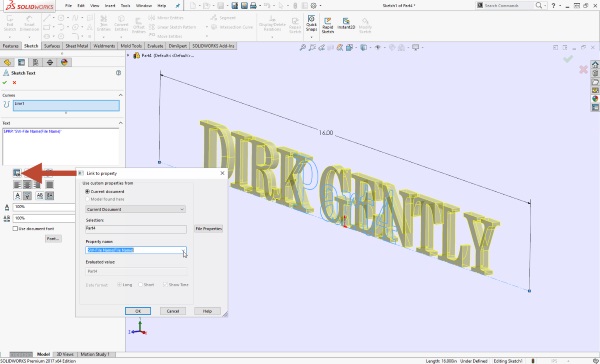Click the Curves selection box containing Line1
This screenshot has width=600, height=364.
click(66, 106)
